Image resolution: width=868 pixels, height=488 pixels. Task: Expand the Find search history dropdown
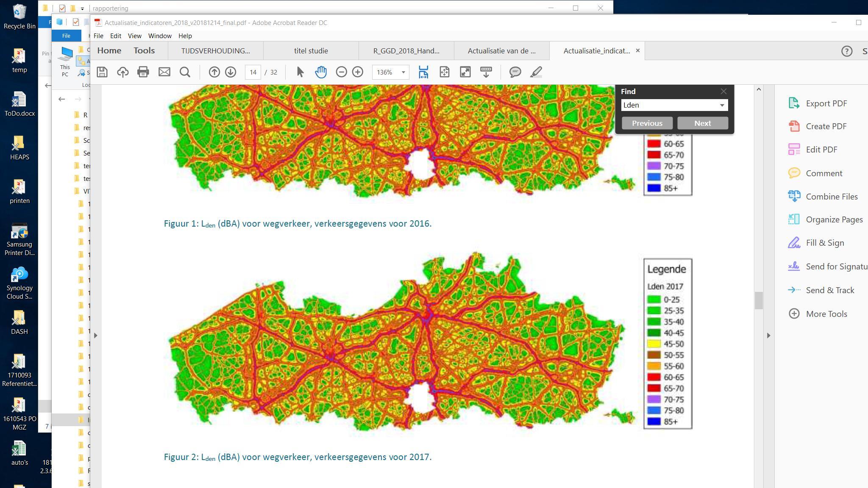(x=722, y=105)
